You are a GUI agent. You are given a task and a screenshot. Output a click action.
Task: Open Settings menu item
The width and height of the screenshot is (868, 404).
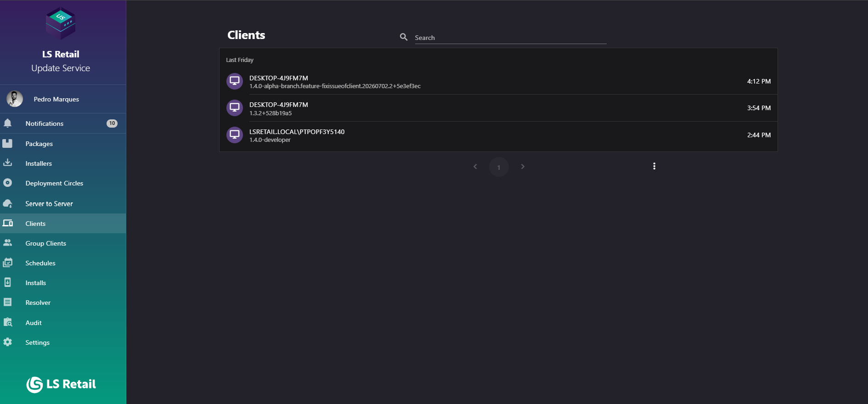pos(63,342)
